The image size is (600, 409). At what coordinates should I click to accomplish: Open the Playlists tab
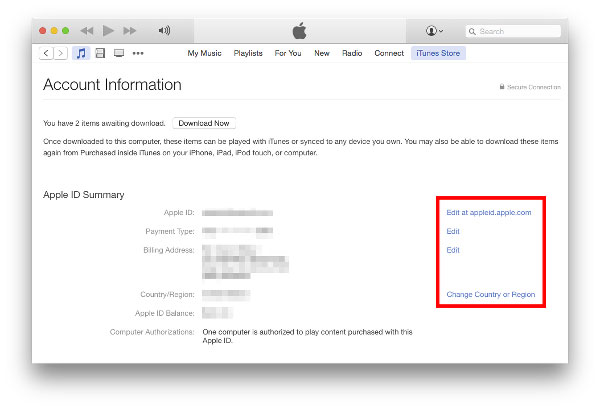coord(248,53)
